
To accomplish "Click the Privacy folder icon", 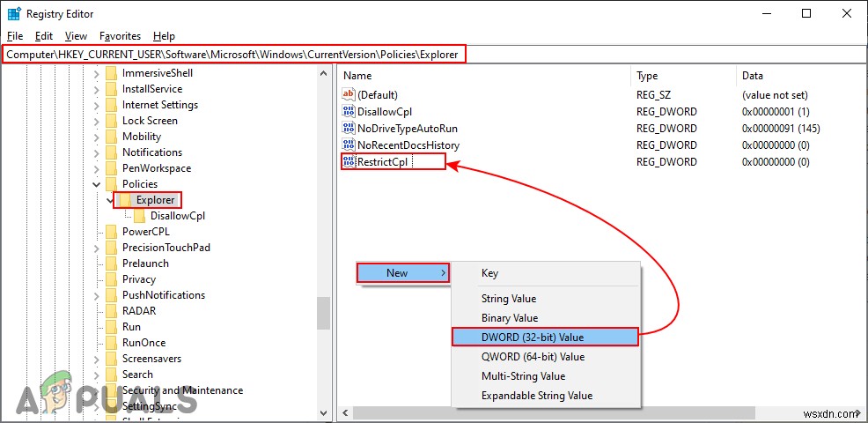I will click(x=111, y=278).
